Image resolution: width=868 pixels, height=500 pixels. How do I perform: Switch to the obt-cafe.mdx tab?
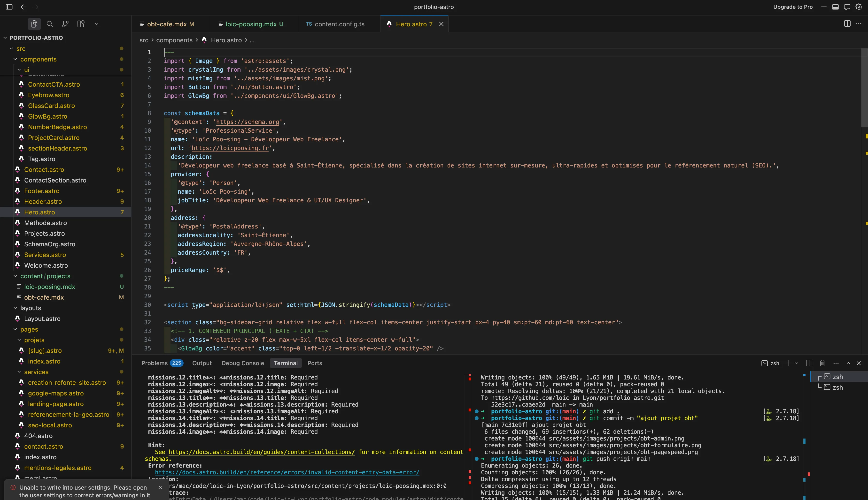tap(167, 24)
